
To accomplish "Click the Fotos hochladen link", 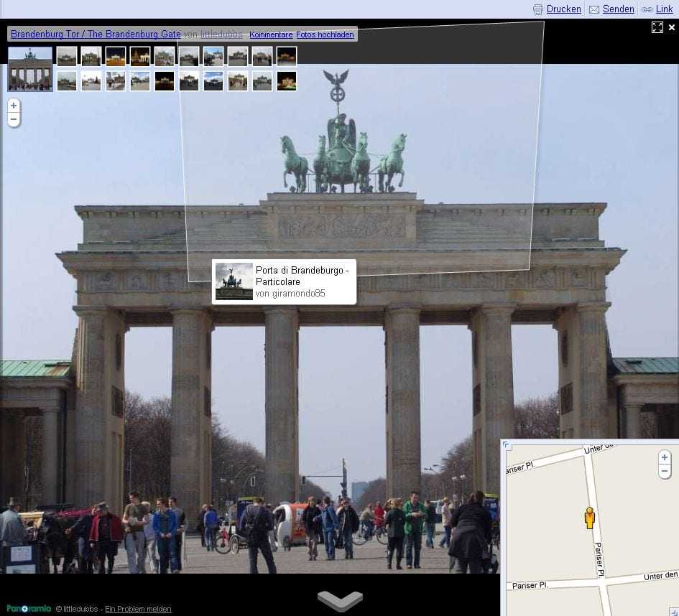I will (325, 34).
